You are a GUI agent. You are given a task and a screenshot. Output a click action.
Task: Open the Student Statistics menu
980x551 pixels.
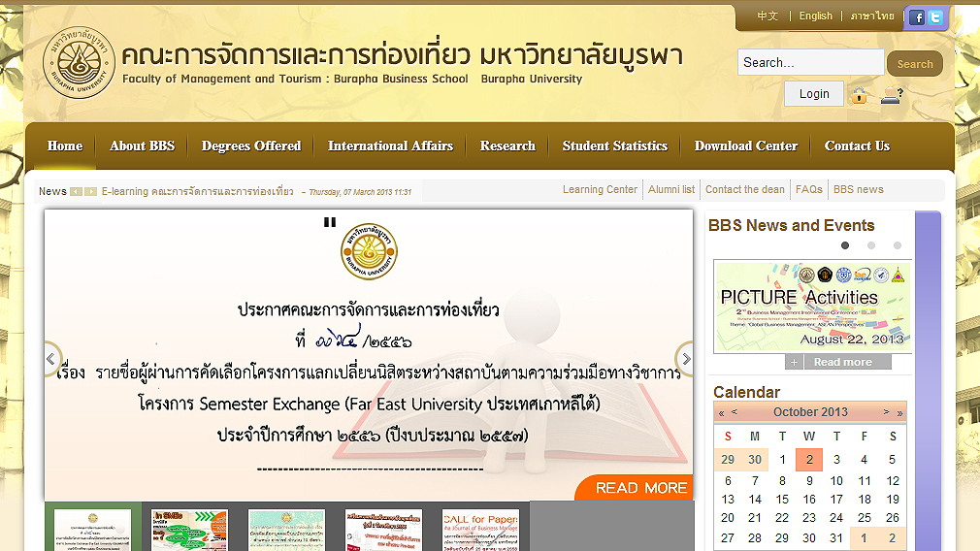615,146
